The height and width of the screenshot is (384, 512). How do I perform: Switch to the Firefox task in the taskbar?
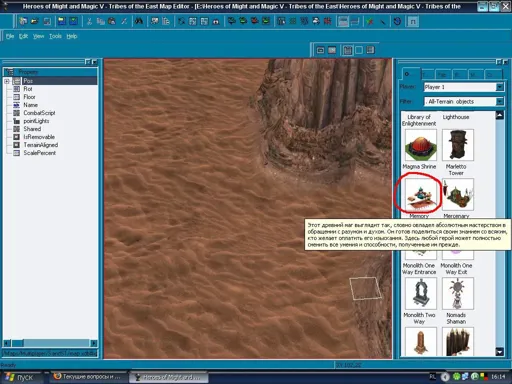88,377
